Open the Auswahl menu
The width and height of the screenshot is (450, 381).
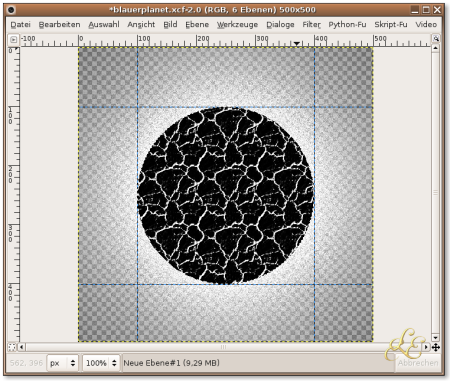(x=104, y=25)
